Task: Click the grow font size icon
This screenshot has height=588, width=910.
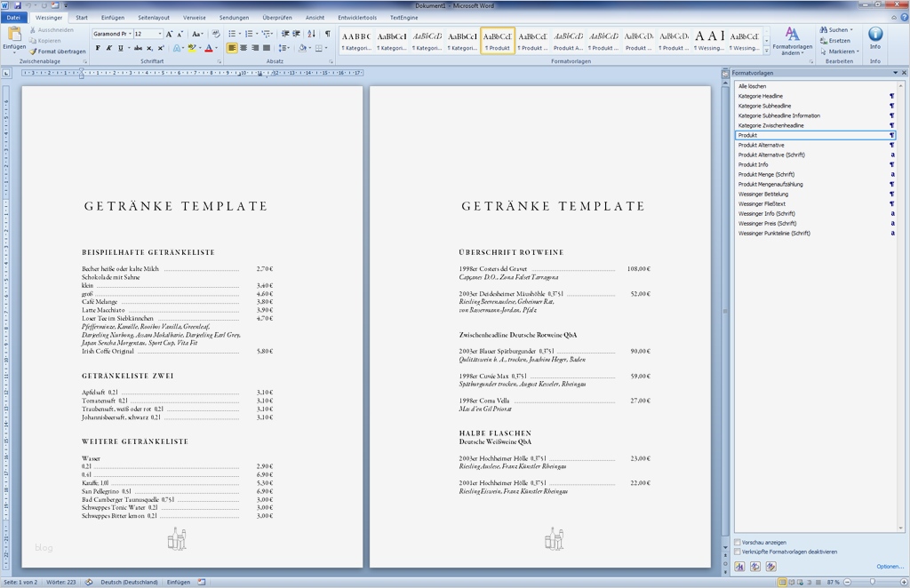Action: pos(170,34)
